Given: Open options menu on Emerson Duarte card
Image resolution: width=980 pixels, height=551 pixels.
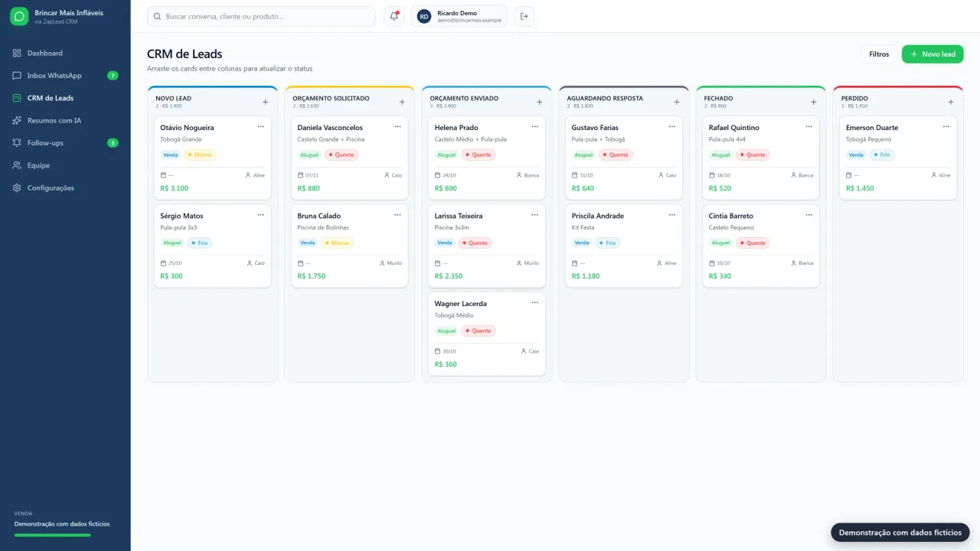Looking at the screenshot, I should pos(946,127).
